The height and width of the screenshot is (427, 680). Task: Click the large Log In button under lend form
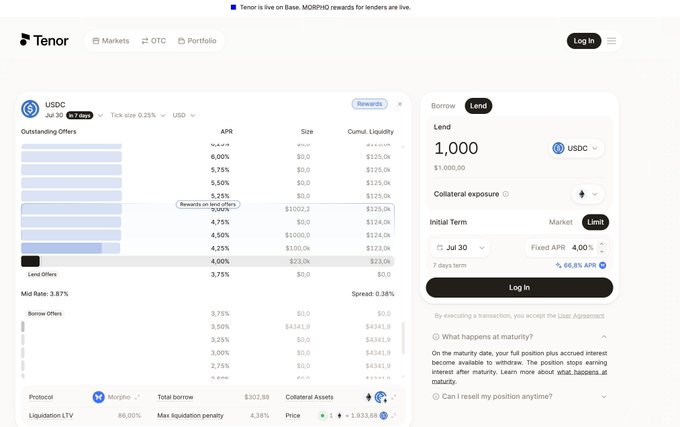click(x=520, y=287)
